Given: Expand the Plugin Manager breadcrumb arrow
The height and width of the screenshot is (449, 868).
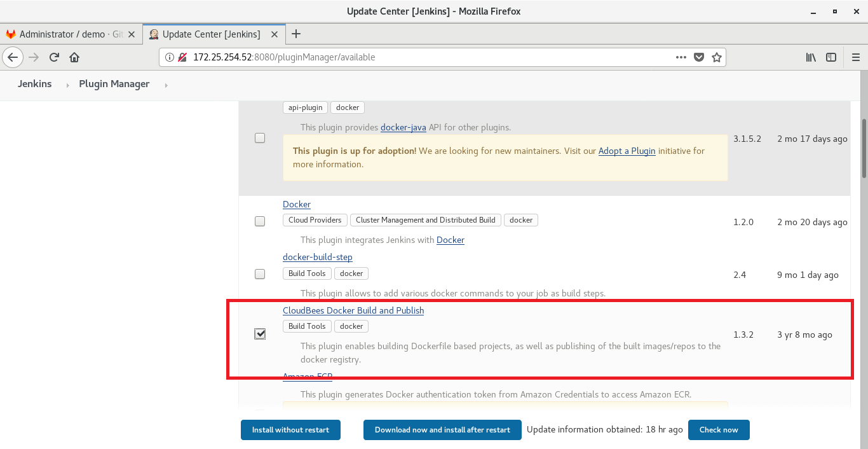Looking at the screenshot, I should point(166,85).
